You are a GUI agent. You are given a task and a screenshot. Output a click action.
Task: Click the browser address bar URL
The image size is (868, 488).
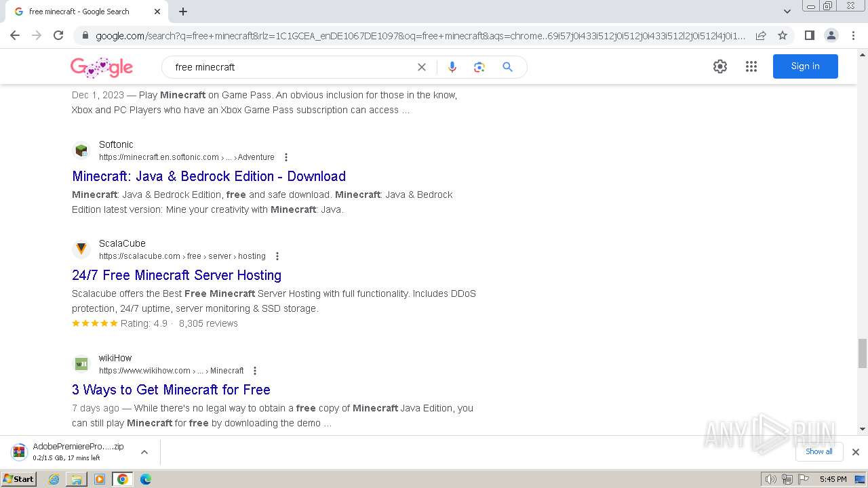click(420, 36)
